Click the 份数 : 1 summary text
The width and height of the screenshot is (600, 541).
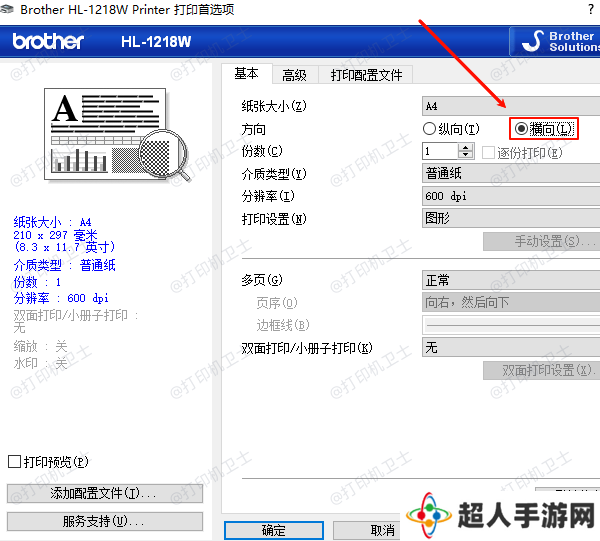click(x=37, y=282)
